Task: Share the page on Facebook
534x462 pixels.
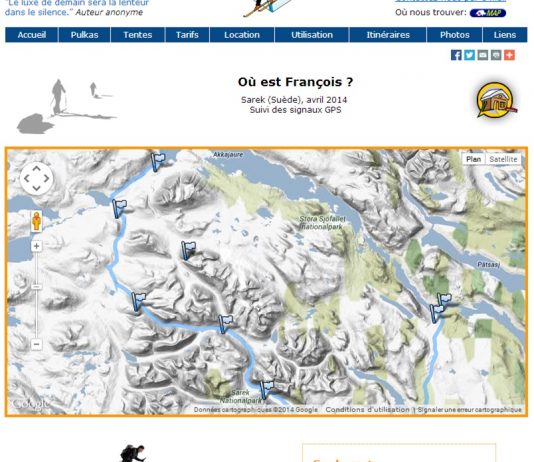Action: (456, 55)
